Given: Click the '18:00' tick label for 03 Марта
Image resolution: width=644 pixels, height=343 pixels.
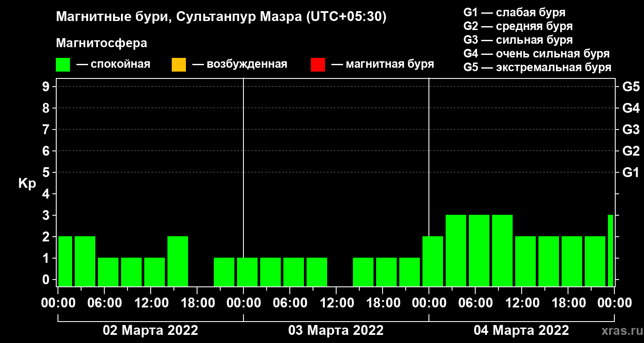Looking at the screenshot, I should click(383, 303).
